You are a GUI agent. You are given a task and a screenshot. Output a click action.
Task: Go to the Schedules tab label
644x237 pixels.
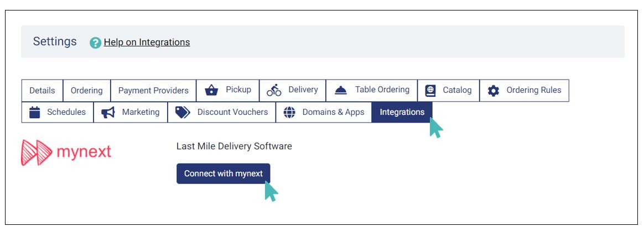(66, 112)
